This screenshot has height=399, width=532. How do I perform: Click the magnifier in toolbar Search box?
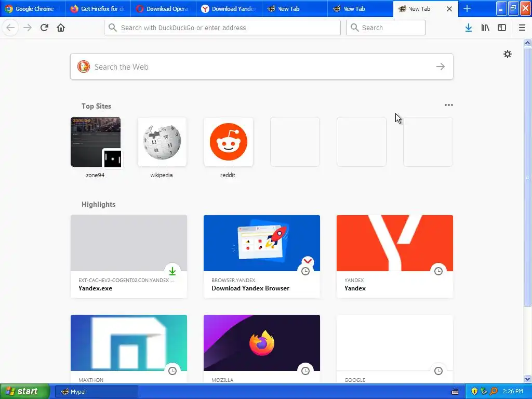pyautogui.click(x=354, y=28)
